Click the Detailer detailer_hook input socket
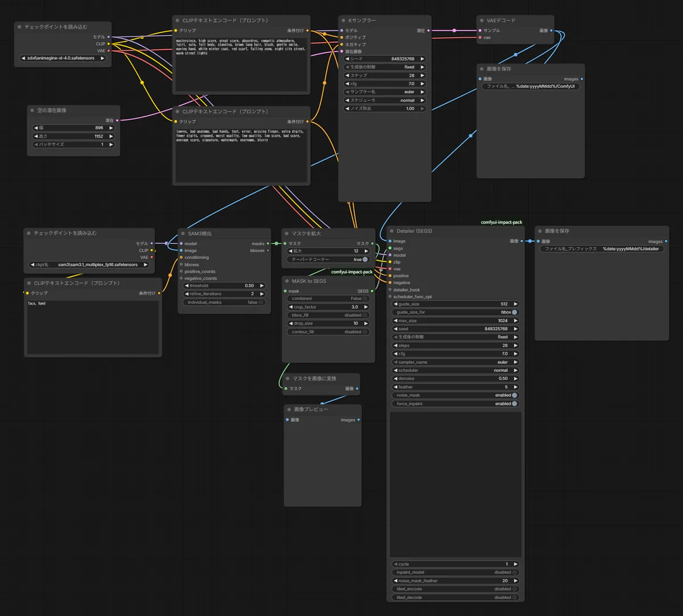 point(390,290)
